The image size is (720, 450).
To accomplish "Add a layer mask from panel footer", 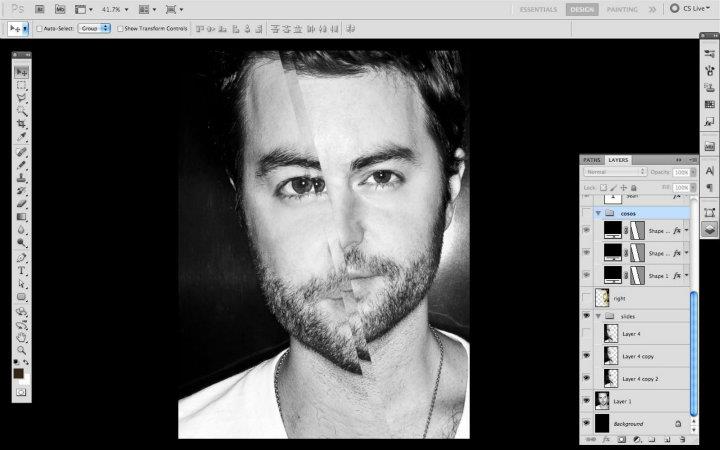I will [x=622, y=439].
